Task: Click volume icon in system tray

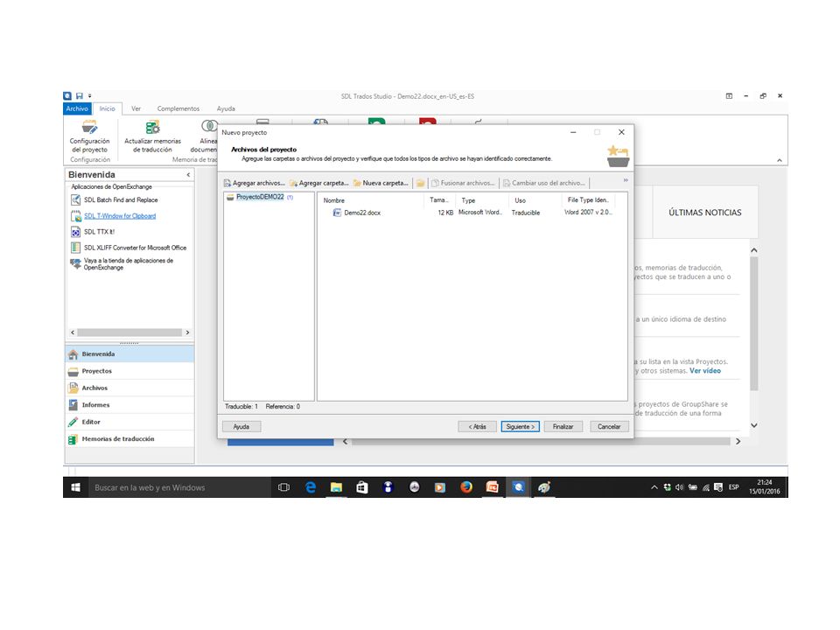Action: (679, 487)
